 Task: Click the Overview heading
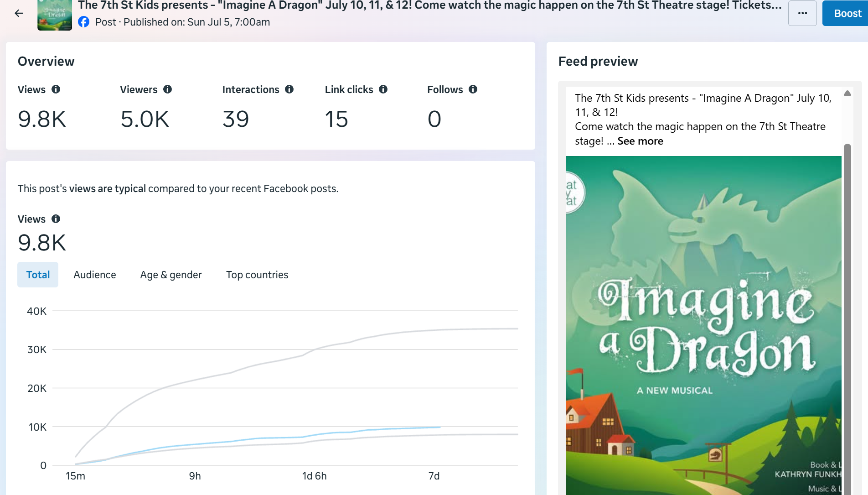point(46,62)
